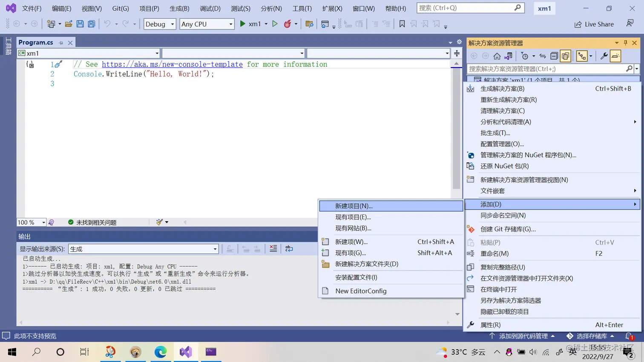Open Task View on the taskbar

[x=84, y=352]
